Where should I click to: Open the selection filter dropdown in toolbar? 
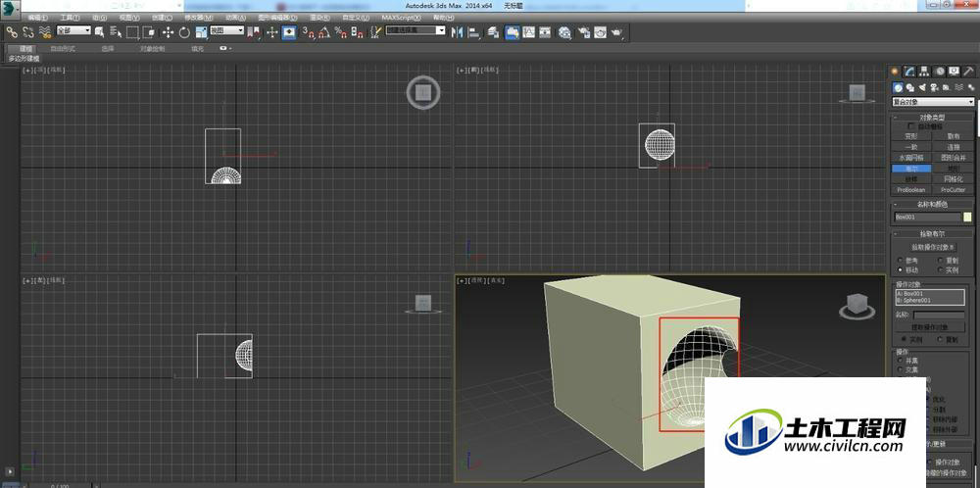(73, 30)
